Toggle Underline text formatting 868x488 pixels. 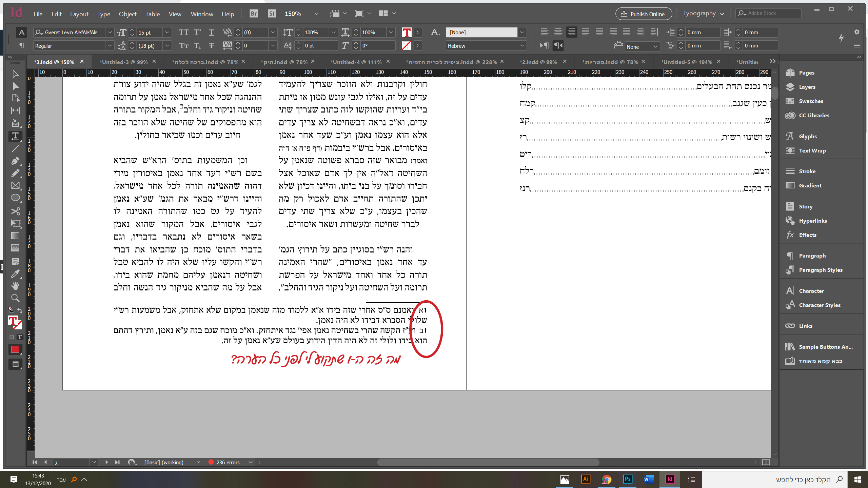[211, 32]
